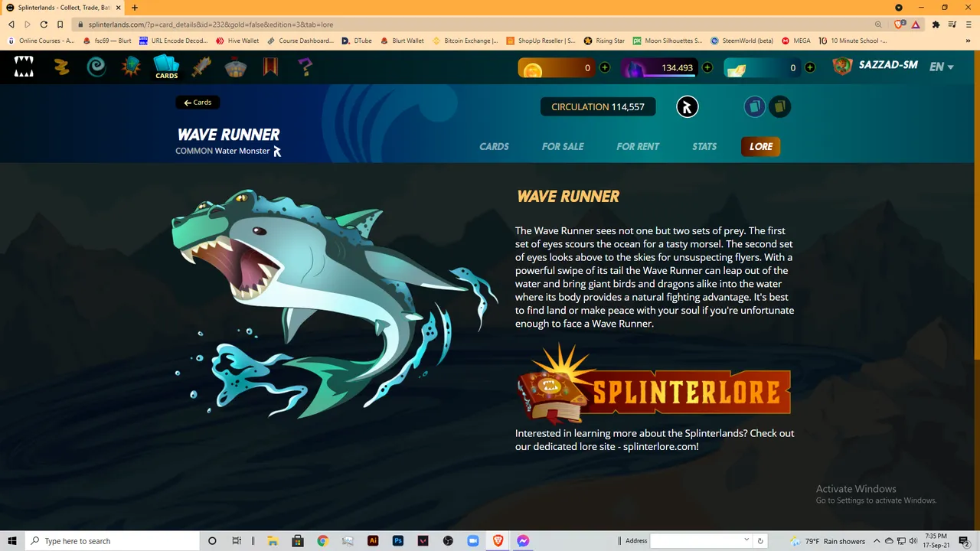Switch to the FOR SALE tab

pos(563,146)
